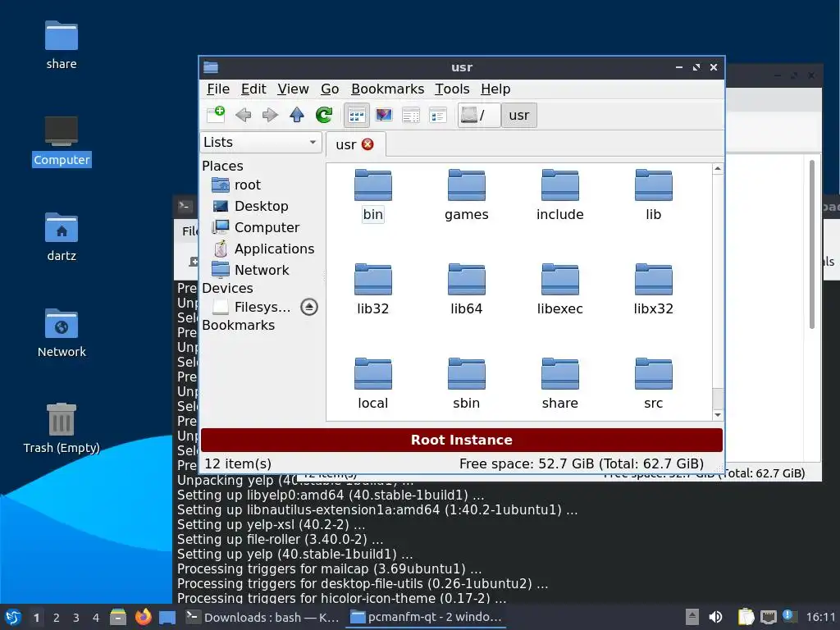Switch to icon view mode
This screenshot has width=840, height=630.
coord(357,115)
